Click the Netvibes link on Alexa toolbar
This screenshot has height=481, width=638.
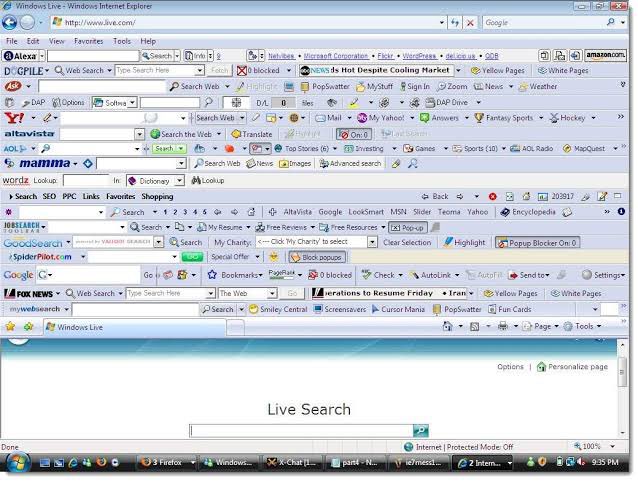[x=281, y=56]
